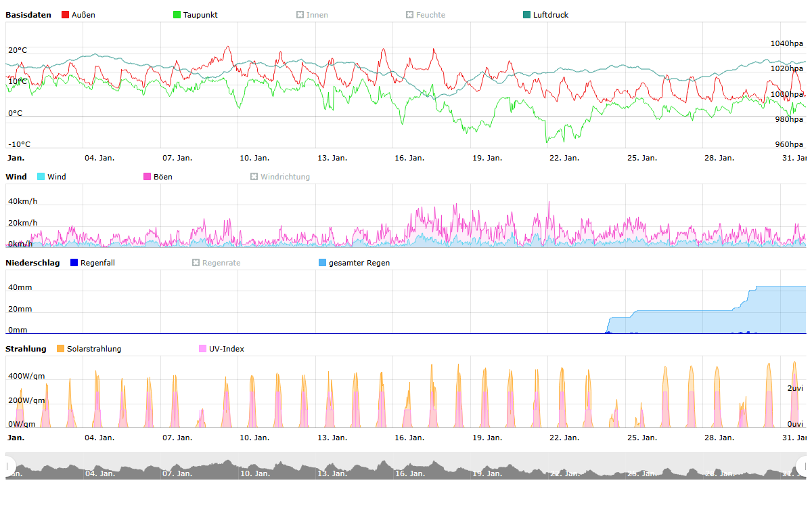Screen dimensions: 812x508
Task: Click the left handle of the range navigator
Action: [9, 466]
